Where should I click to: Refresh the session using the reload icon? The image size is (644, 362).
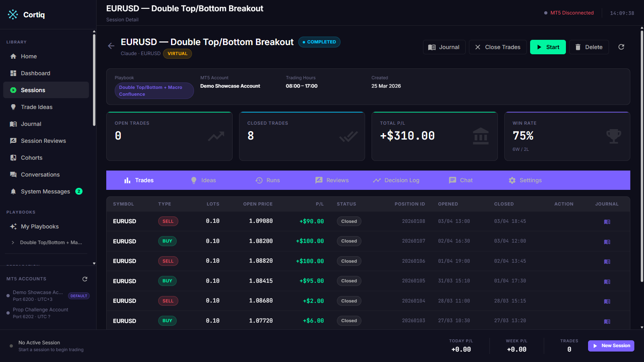[621, 47]
